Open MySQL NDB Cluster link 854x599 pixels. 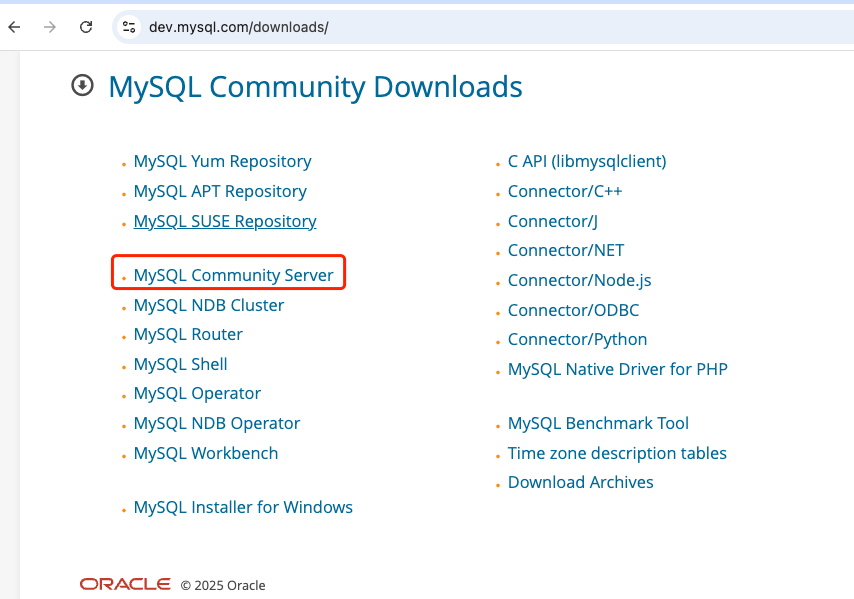coord(209,305)
